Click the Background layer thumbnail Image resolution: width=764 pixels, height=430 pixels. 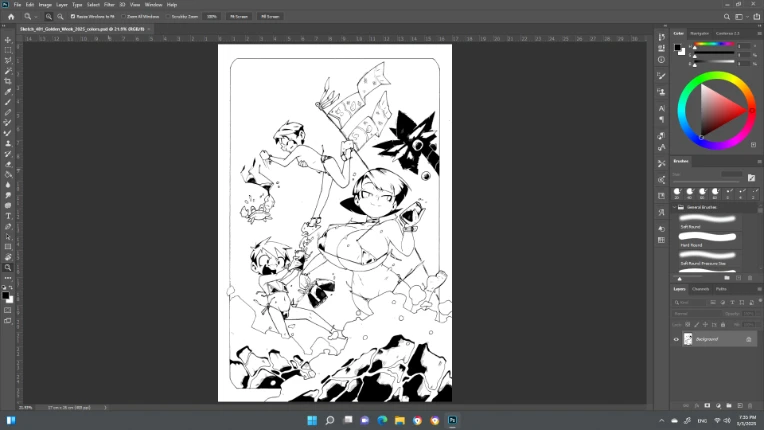(688, 339)
